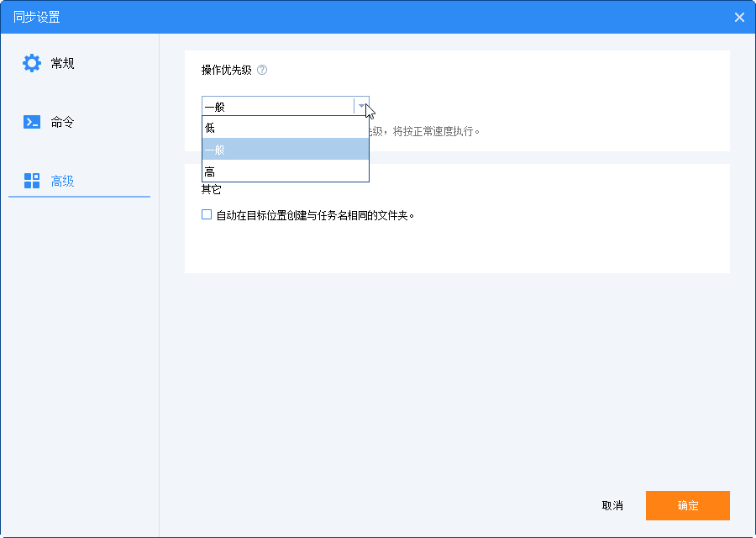This screenshot has width=756, height=538.
Task: Collapse the priority dropdown with its arrow
Action: pyautogui.click(x=361, y=106)
